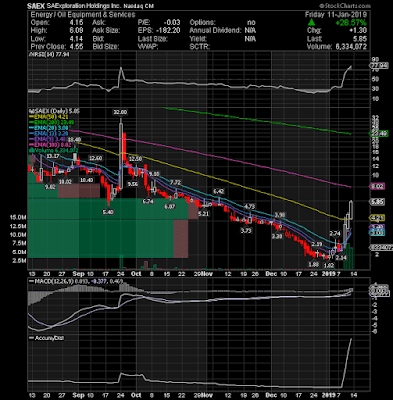Click the green Volume legend entry in price panel
Screen dimensions: 393x400
(x=53, y=150)
